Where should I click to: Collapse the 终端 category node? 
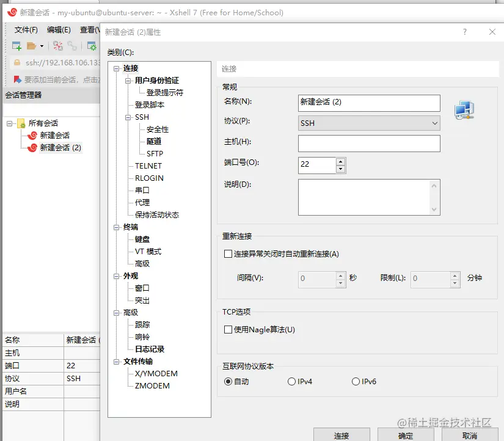click(x=116, y=227)
